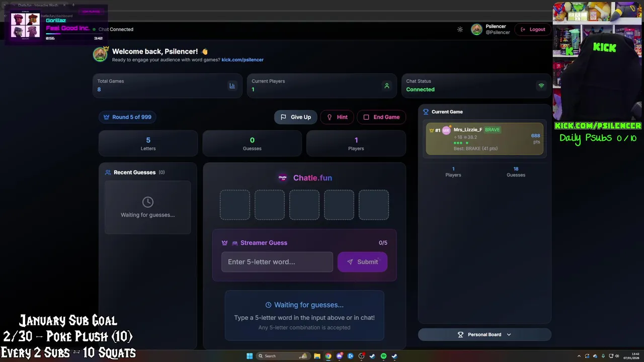
Task: Open the kick.com/psilencer link
Action: point(243,59)
